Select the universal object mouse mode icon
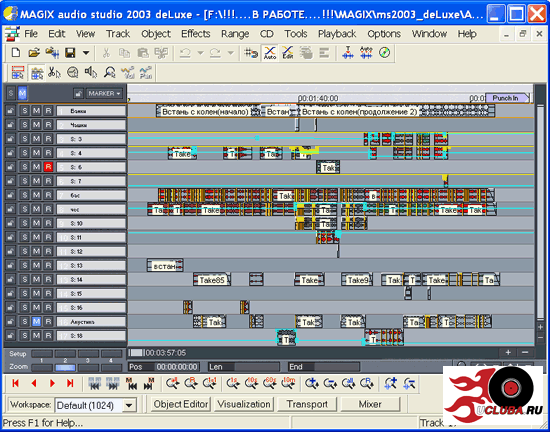Image resolution: width=550 pixels, height=432 pixels. coord(36,73)
